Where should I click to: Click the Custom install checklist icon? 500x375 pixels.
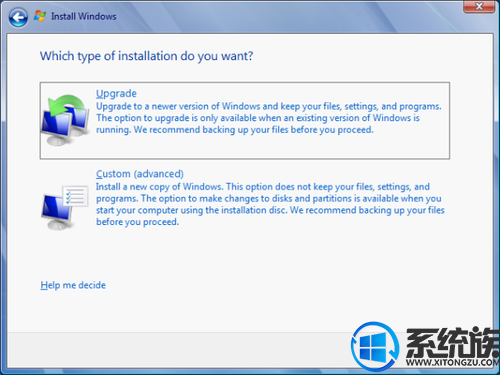[65, 207]
